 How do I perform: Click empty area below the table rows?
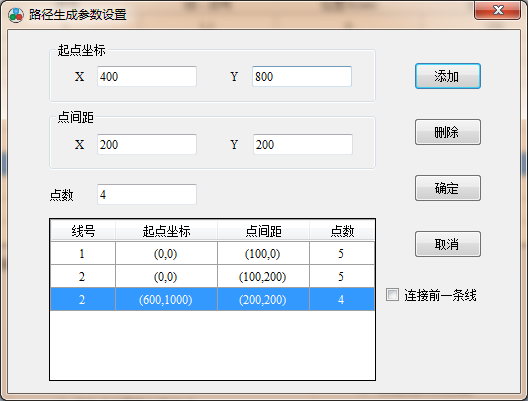point(212,345)
